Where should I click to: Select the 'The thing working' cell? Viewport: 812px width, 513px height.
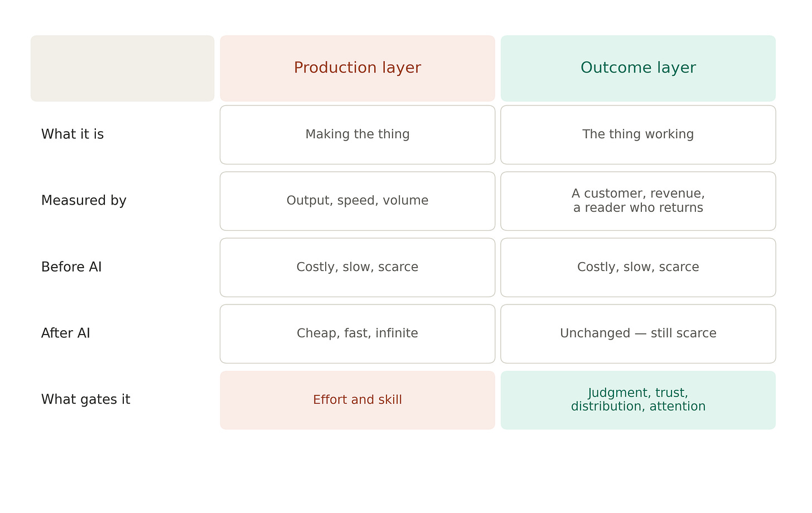pyautogui.click(x=638, y=135)
